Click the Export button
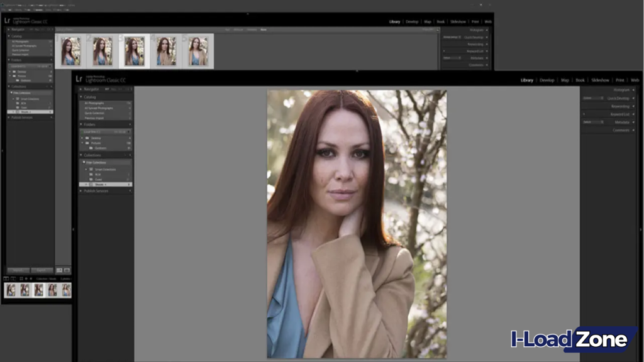This screenshot has height=362, width=644. coord(42,270)
